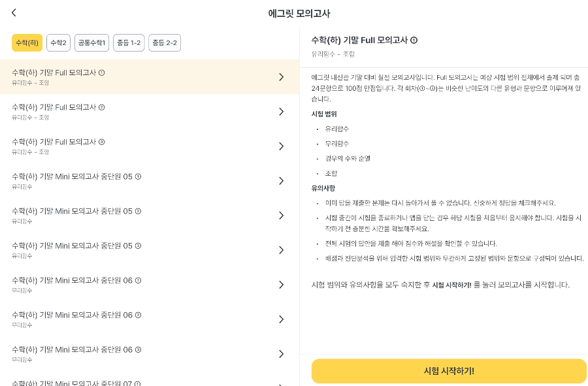588x386 pixels.
Task: Open the ⓘ info icon beside the exam title
Action: click(x=414, y=40)
